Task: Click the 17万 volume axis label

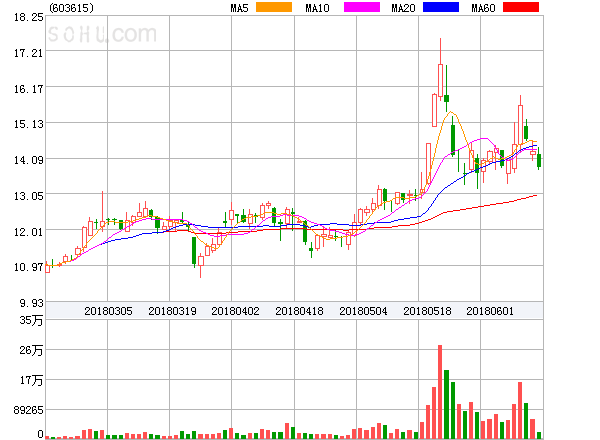Action: pos(31,380)
